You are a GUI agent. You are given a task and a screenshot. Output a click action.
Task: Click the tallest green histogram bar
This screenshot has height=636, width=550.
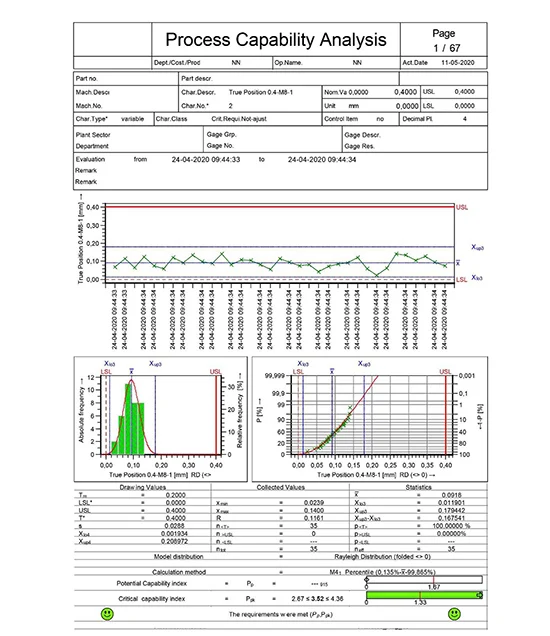[x=128, y=419]
